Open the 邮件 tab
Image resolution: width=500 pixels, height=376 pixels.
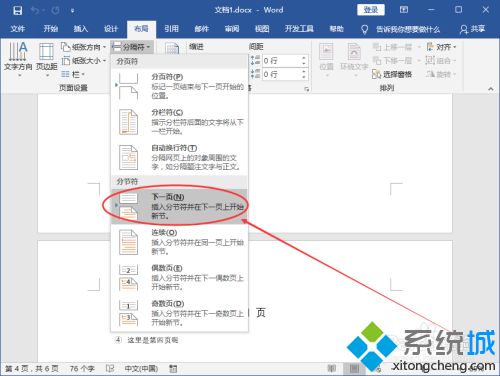tap(202, 29)
